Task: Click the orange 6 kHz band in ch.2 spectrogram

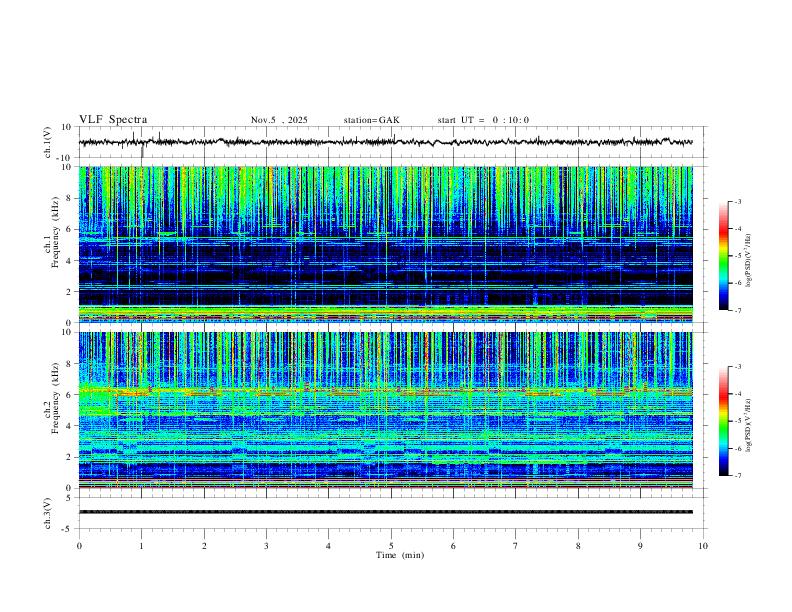Action: coord(385,391)
